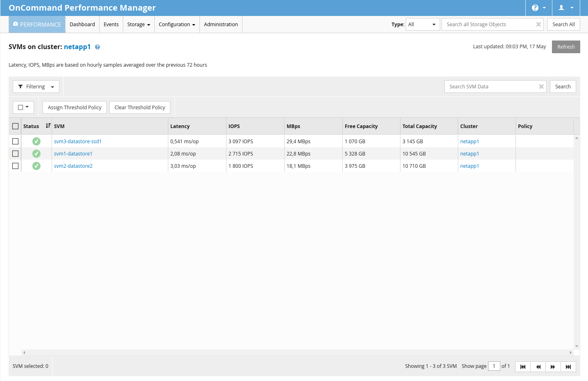Click the horizontal scrollbar left arrow
The width and height of the screenshot is (588, 381).
24,352
